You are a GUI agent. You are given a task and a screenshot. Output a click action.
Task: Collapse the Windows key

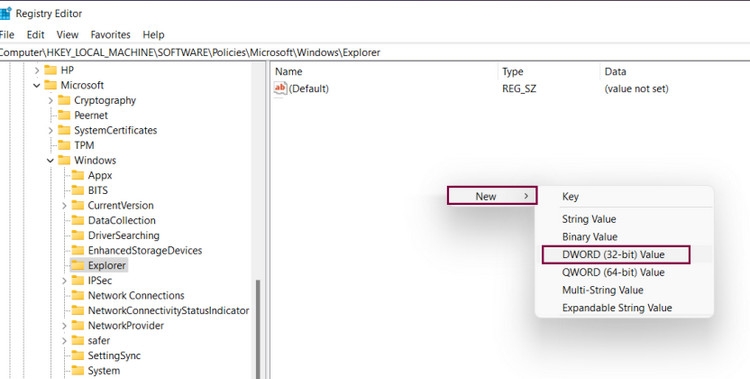click(x=51, y=160)
